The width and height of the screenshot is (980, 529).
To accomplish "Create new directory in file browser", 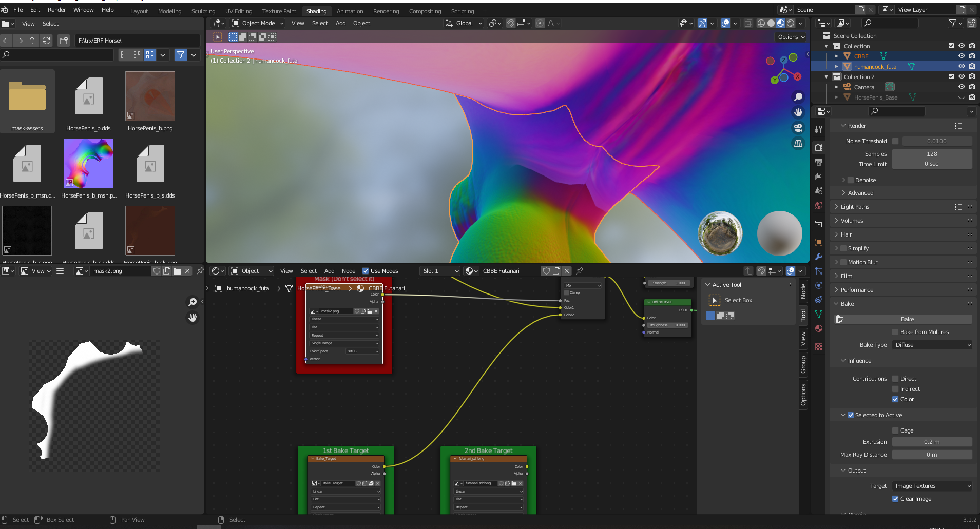I will (x=64, y=41).
